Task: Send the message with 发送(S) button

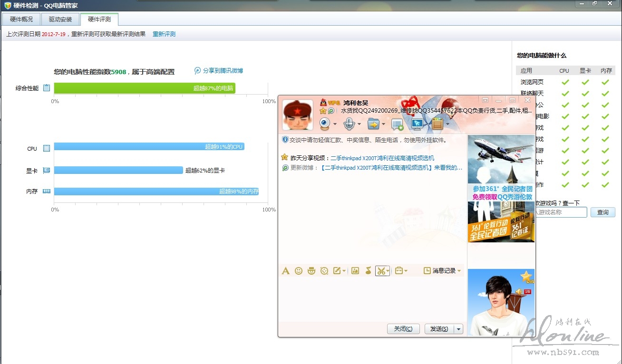Action: point(439,329)
